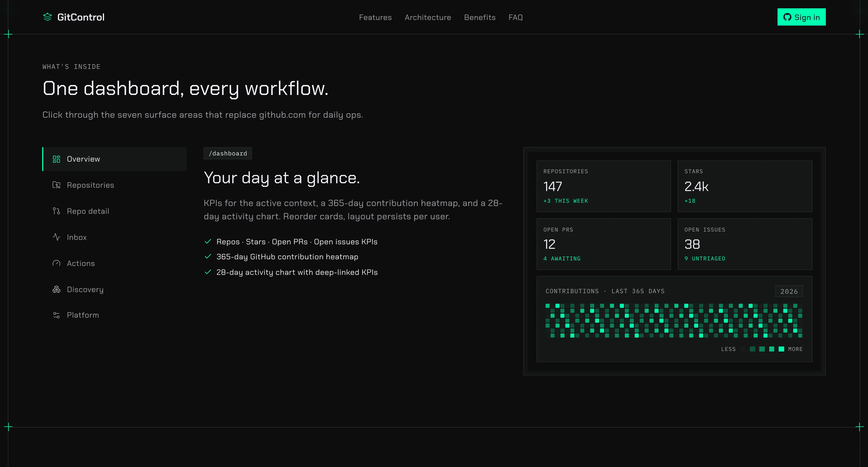Go to the Architecture nav link

click(x=428, y=17)
